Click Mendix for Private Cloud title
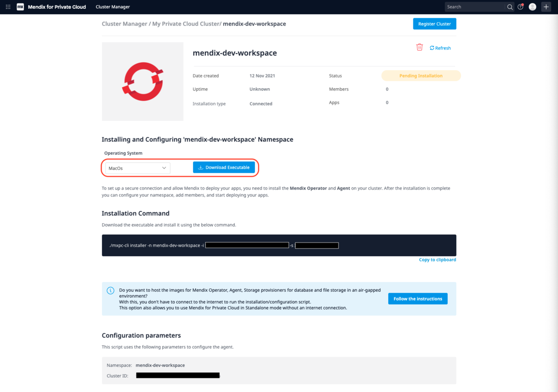This screenshot has height=392, width=558. point(57,7)
